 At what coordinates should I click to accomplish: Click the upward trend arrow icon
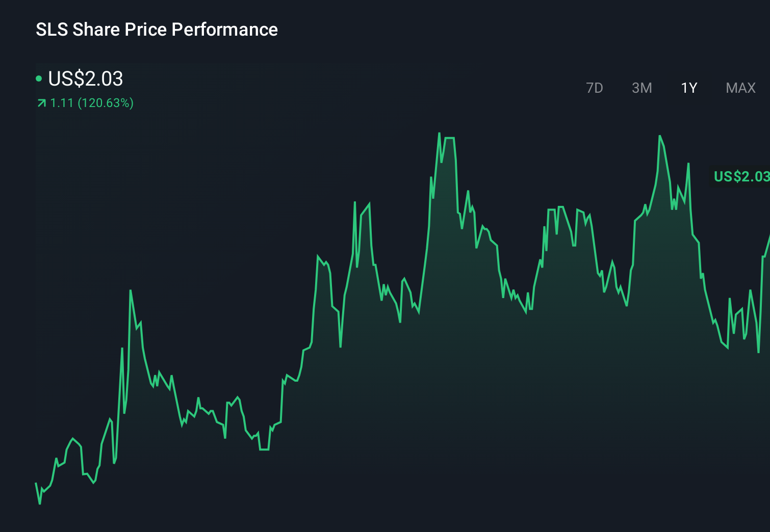point(41,103)
